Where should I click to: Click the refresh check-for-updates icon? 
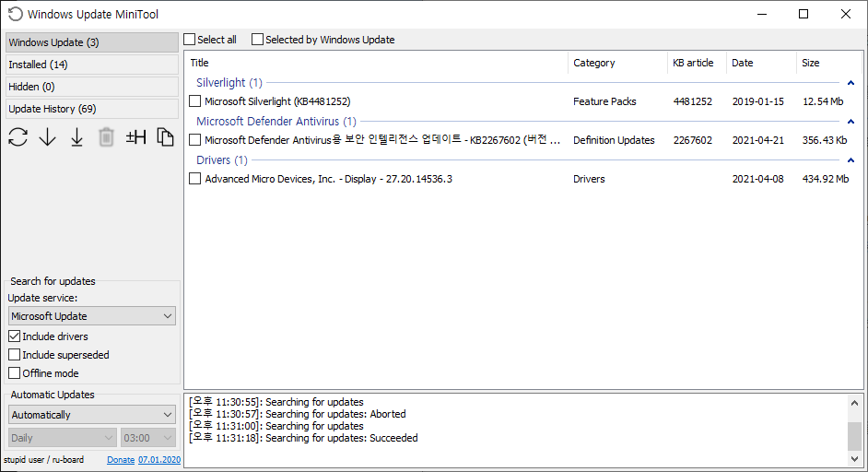pyautogui.click(x=18, y=136)
